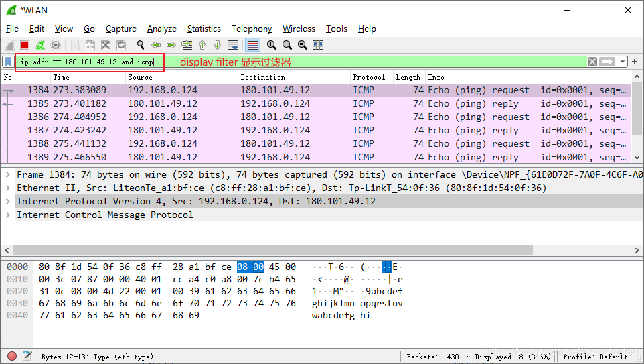The height and width of the screenshot is (364, 644).
Task: Restart the current capture
Action: pyautogui.click(x=40, y=45)
